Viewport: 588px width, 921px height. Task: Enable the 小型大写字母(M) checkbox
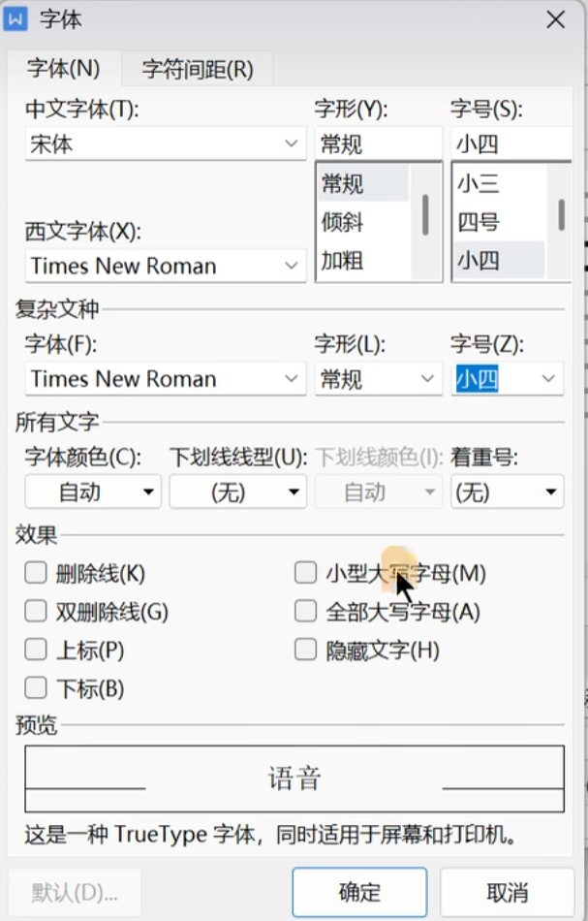tap(306, 573)
